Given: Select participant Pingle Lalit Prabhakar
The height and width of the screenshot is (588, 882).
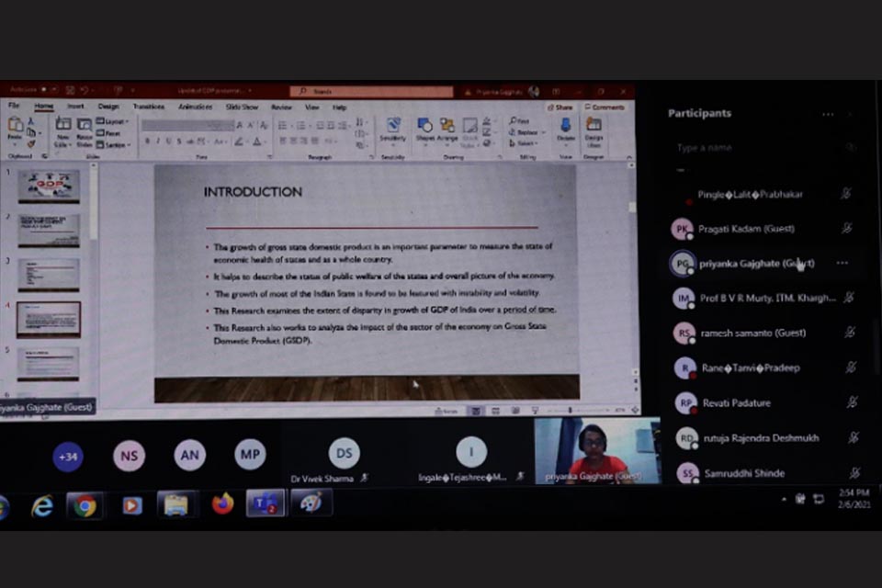Looking at the screenshot, I should [x=763, y=194].
